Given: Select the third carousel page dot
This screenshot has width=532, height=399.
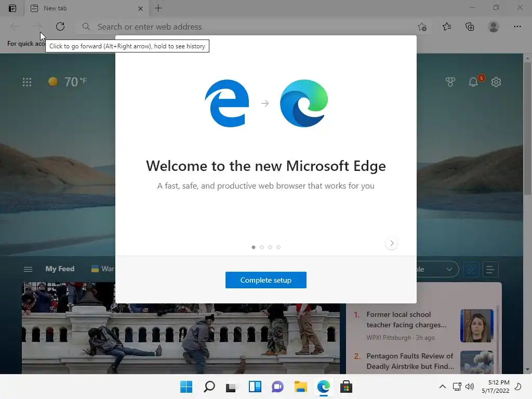Looking at the screenshot, I should pyautogui.click(x=270, y=247).
